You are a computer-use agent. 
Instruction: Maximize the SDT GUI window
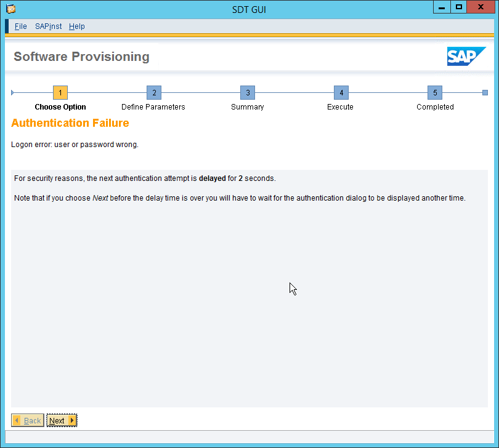coord(458,7)
